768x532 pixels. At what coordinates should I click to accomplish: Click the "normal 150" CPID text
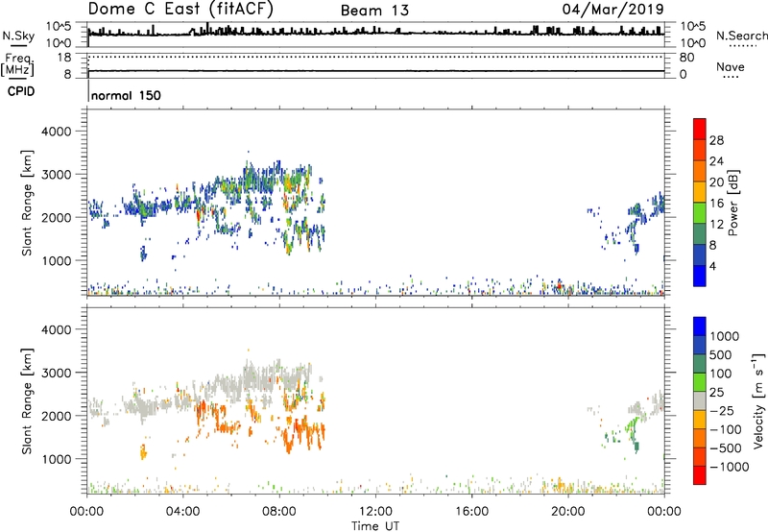point(126,95)
